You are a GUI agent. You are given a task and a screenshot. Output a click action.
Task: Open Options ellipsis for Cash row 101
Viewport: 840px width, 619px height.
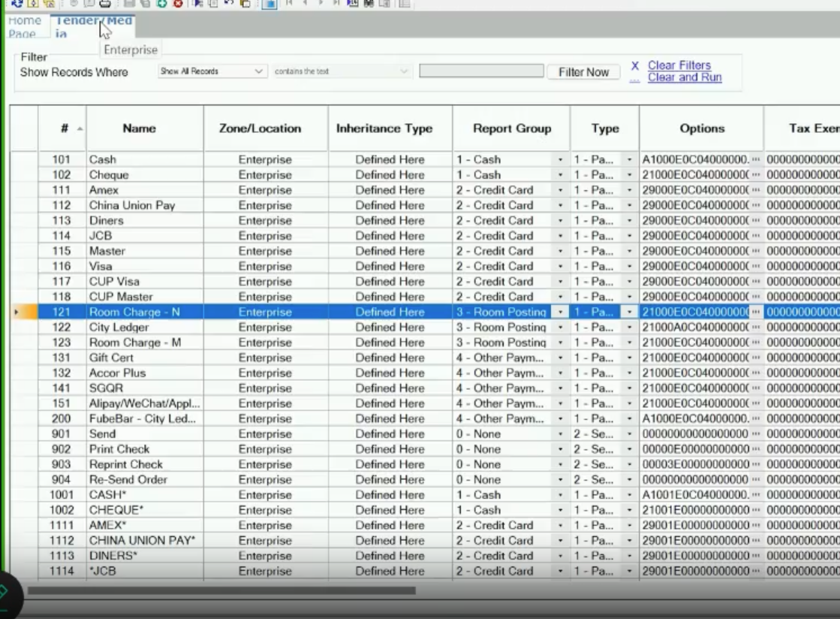click(755, 160)
